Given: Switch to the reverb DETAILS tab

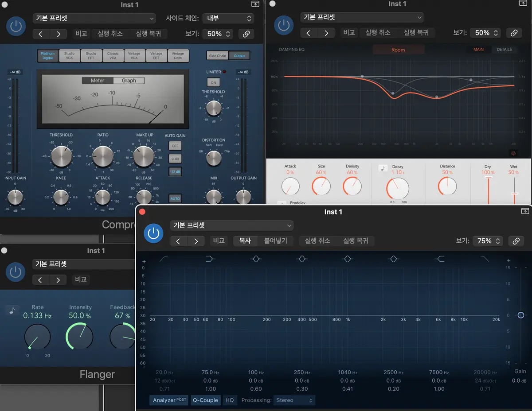Looking at the screenshot, I should [x=504, y=50].
